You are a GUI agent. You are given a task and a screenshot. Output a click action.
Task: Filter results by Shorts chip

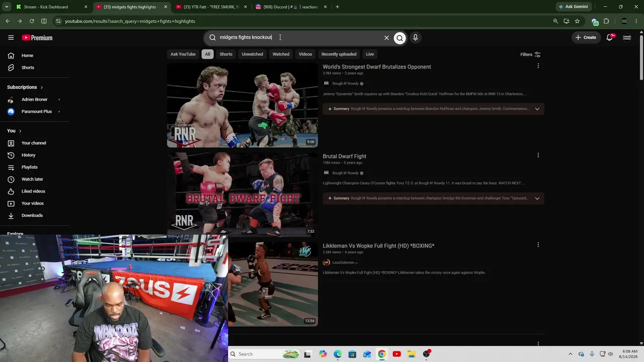(226, 54)
